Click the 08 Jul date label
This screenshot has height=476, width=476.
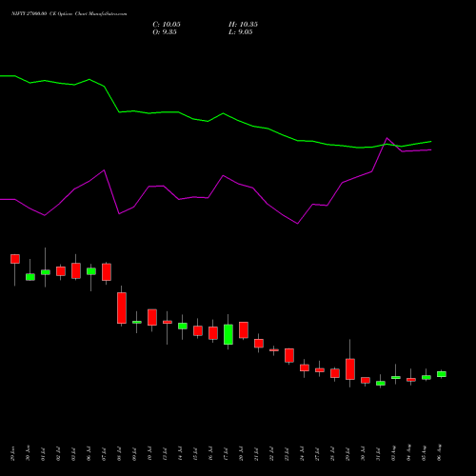tap(119, 453)
